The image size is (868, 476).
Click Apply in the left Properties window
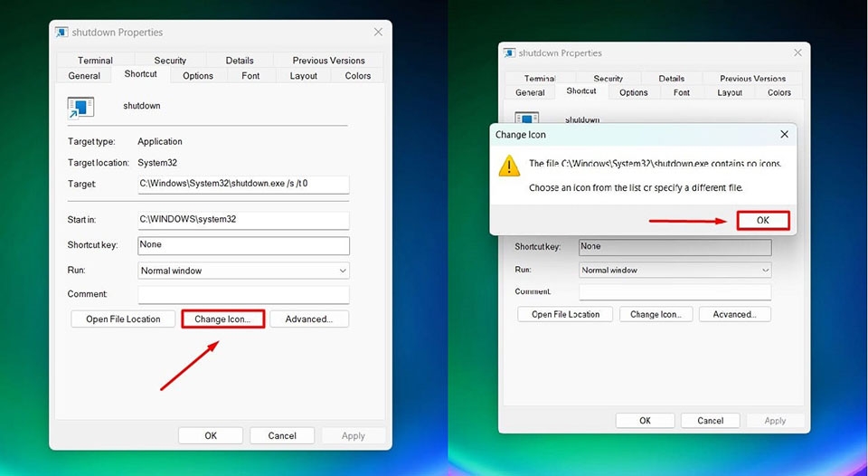pyautogui.click(x=354, y=435)
